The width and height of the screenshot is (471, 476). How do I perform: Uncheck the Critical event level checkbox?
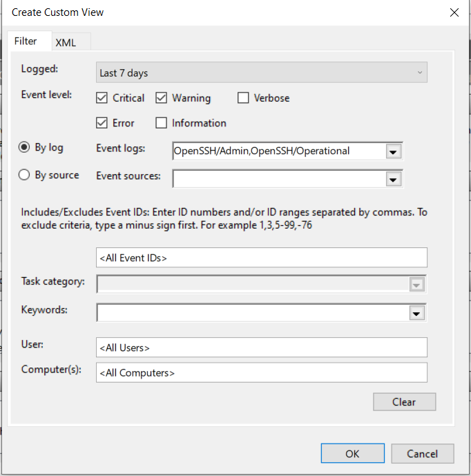tap(102, 98)
